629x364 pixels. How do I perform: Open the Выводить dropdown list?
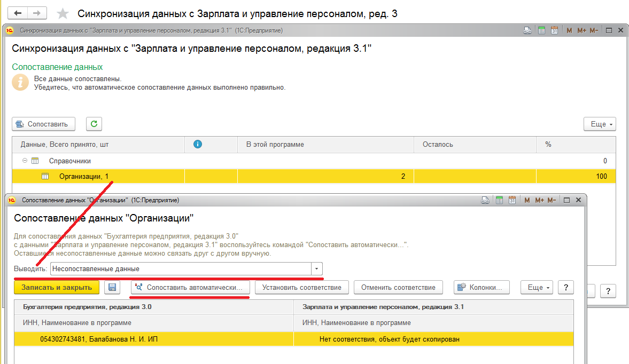click(x=317, y=269)
